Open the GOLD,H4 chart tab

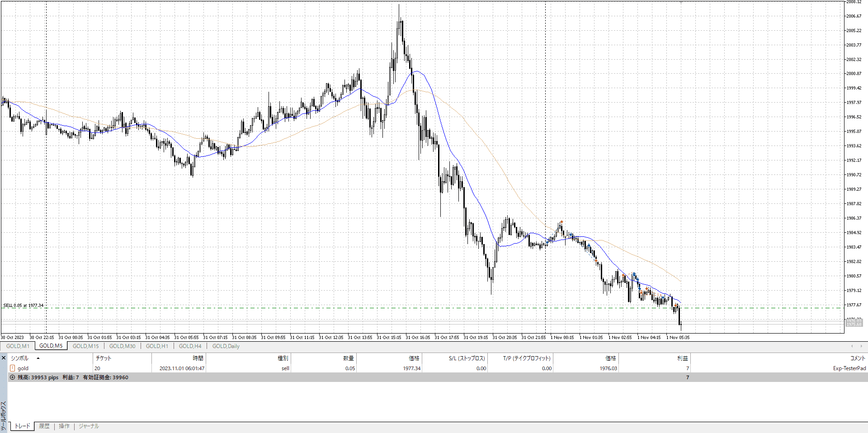tap(190, 346)
